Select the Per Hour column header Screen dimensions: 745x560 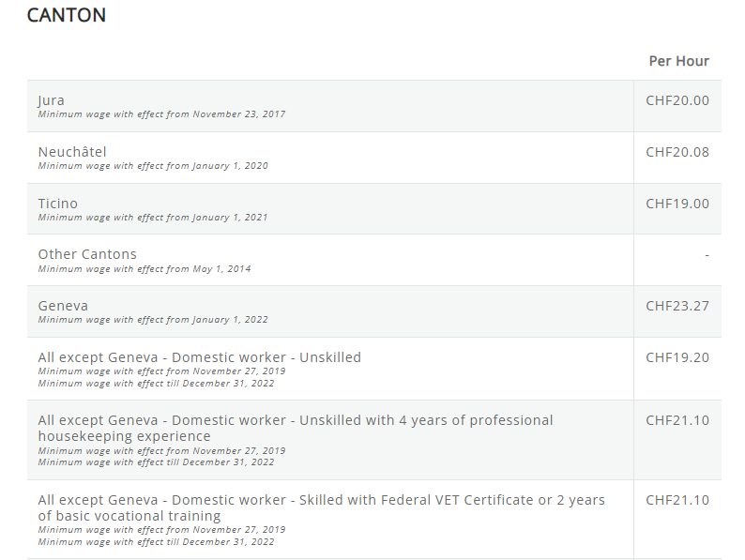(678, 61)
